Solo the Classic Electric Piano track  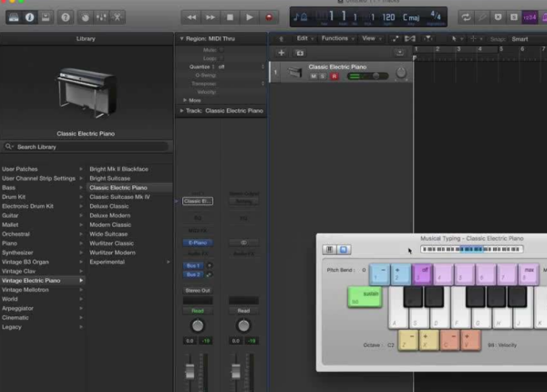[x=323, y=77]
